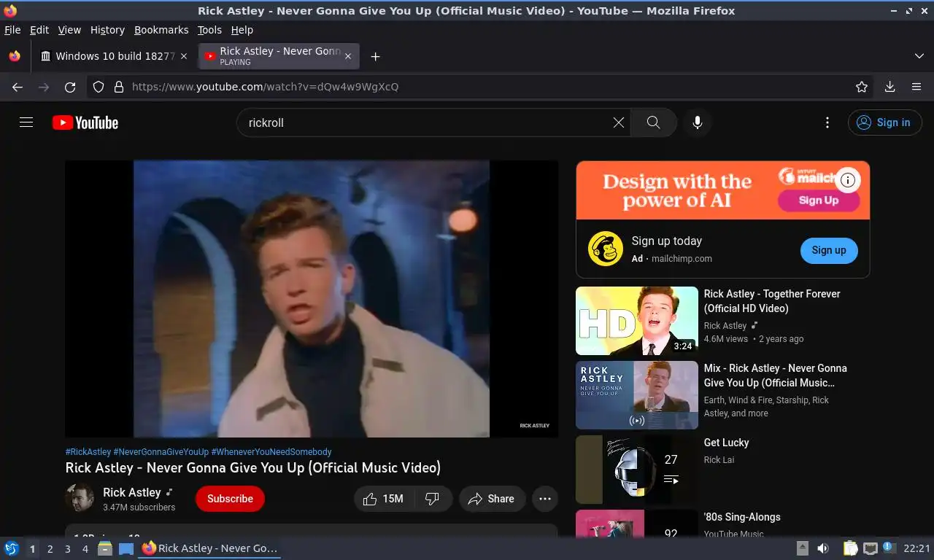Open the volume control in system tray

[823, 548]
